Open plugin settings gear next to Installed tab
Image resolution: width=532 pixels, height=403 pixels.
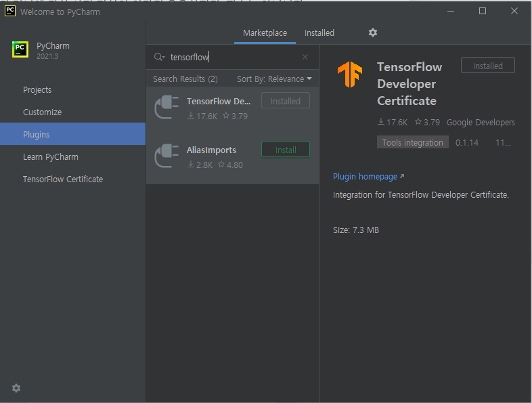[373, 33]
